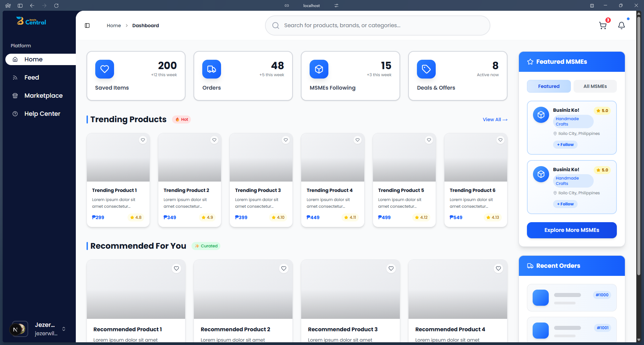The width and height of the screenshot is (644, 345).
Task: Follow the first Businiz Ko! MSME
Action: pos(565,145)
